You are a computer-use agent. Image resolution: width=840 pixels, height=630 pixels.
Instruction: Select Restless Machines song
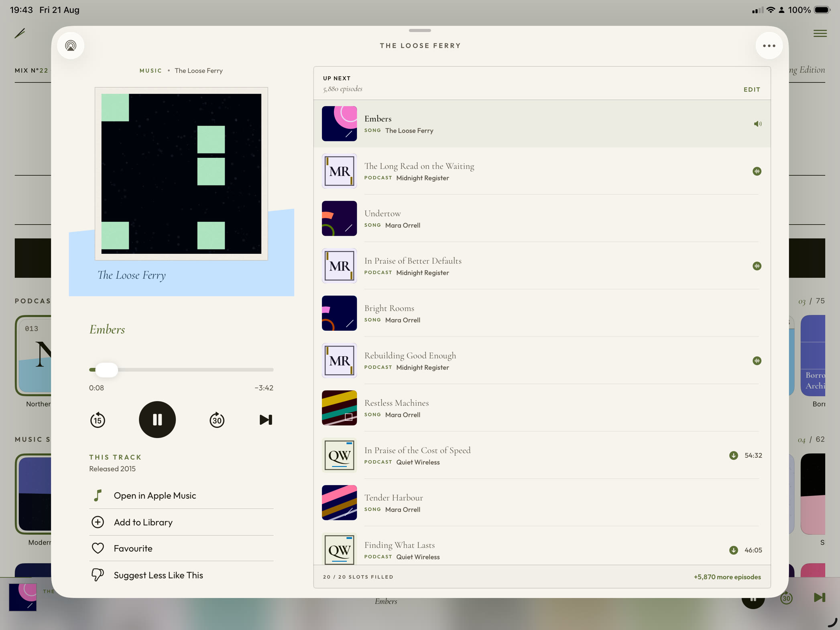pyautogui.click(x=542, y=408)
